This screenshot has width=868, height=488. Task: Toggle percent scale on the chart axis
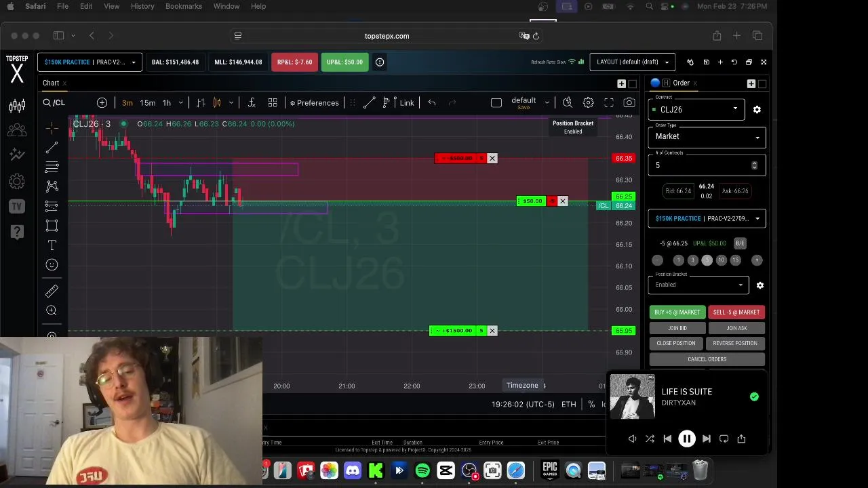pos(591,404)
